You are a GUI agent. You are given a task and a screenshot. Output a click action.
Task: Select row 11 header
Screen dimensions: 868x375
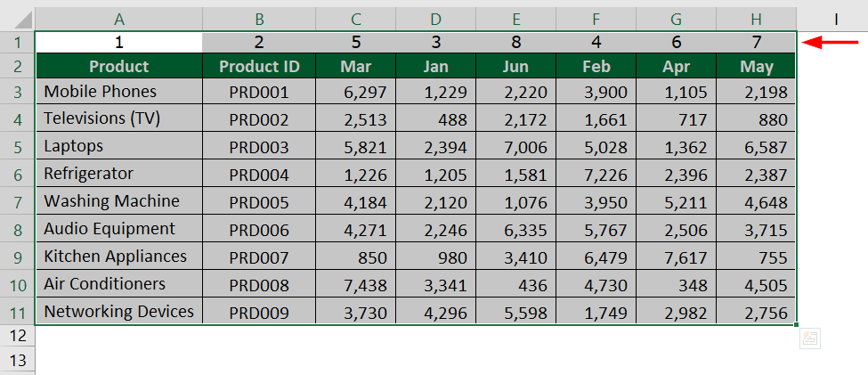[17, 312]
